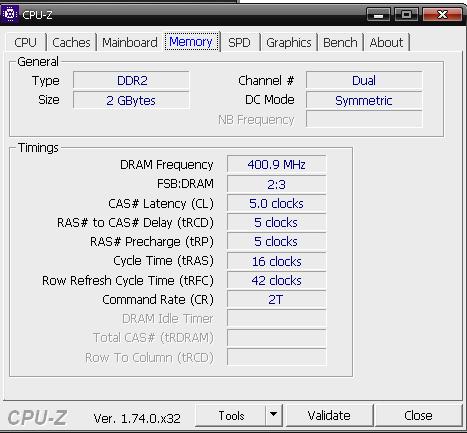Click the Channel # Dual field

[364, 81]
